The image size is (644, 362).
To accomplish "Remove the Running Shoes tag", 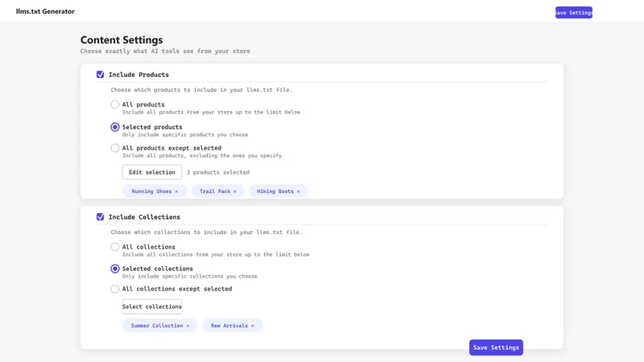I will 176,191.
